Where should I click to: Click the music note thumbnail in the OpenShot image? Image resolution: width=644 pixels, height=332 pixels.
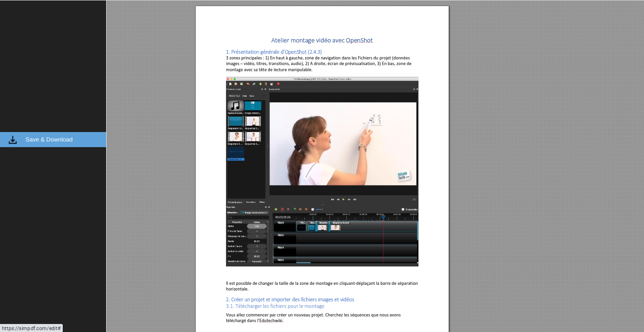(235, 106)
